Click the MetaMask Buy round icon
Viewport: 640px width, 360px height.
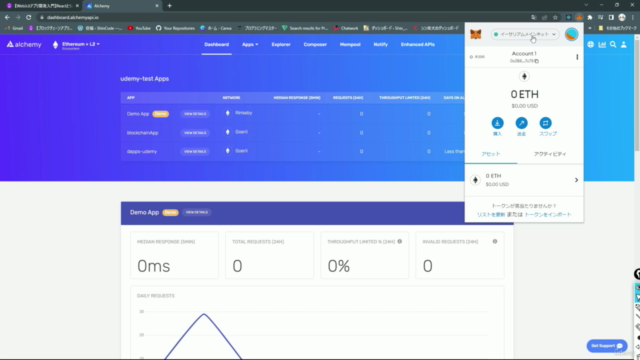(x=497, y=123)
